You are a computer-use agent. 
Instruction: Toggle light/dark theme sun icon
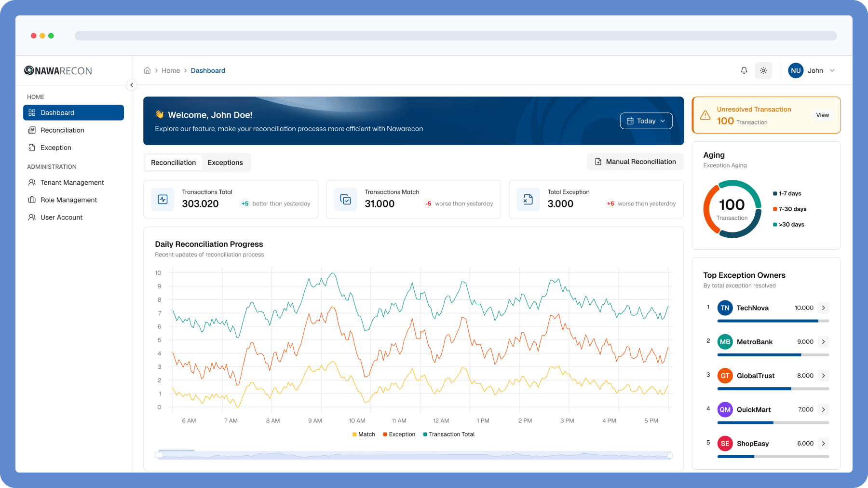[763, 70]
